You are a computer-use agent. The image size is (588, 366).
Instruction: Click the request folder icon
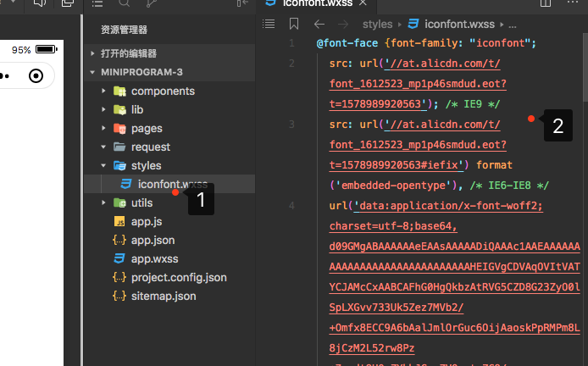119,147
